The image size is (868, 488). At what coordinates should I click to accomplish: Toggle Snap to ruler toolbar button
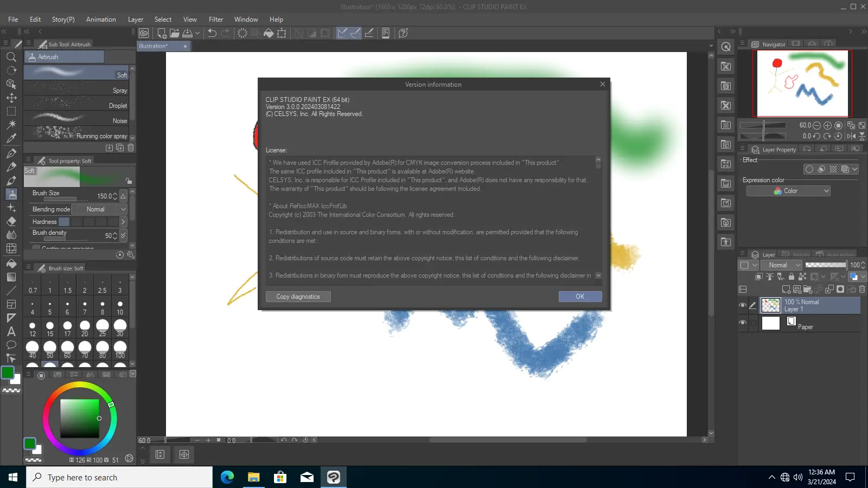(342, 33)
